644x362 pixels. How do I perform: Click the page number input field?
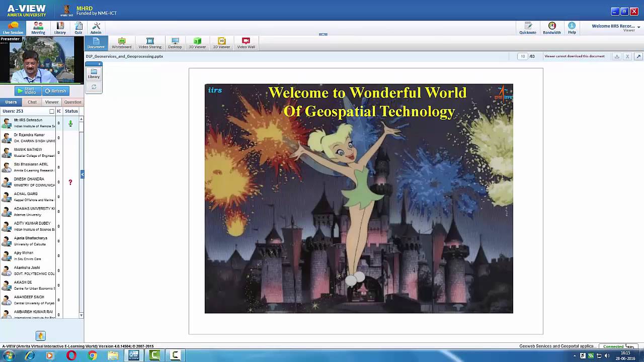[x=523, y=56]
